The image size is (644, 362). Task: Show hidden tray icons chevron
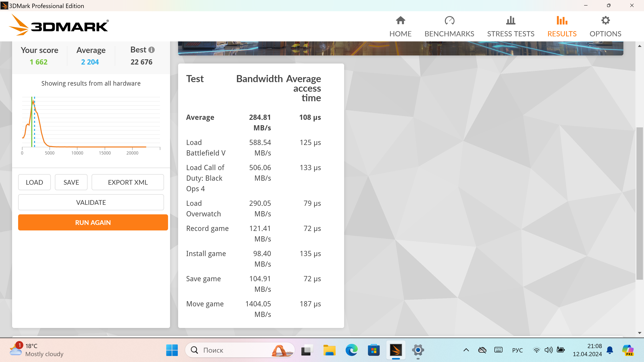click(x=466, y=350)
